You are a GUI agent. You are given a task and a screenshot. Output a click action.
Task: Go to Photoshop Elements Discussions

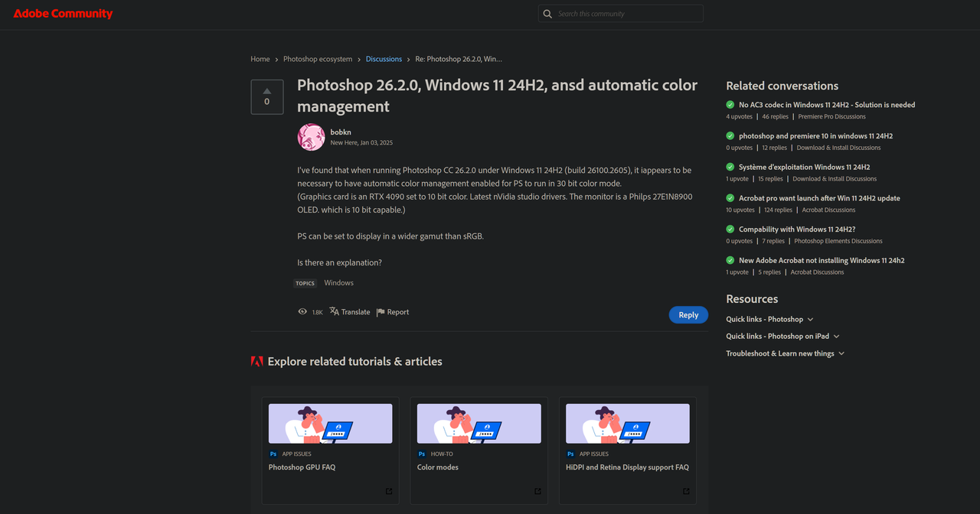838,241
